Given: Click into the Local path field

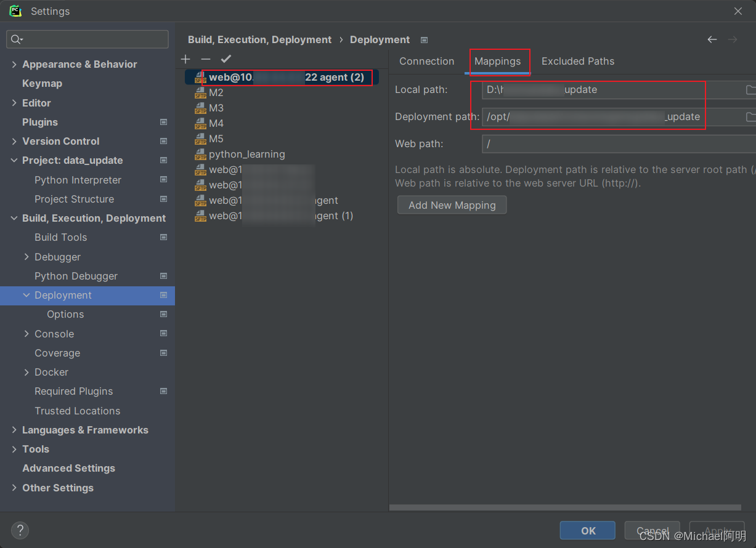Looking at the screenshot, I should 612,90.
